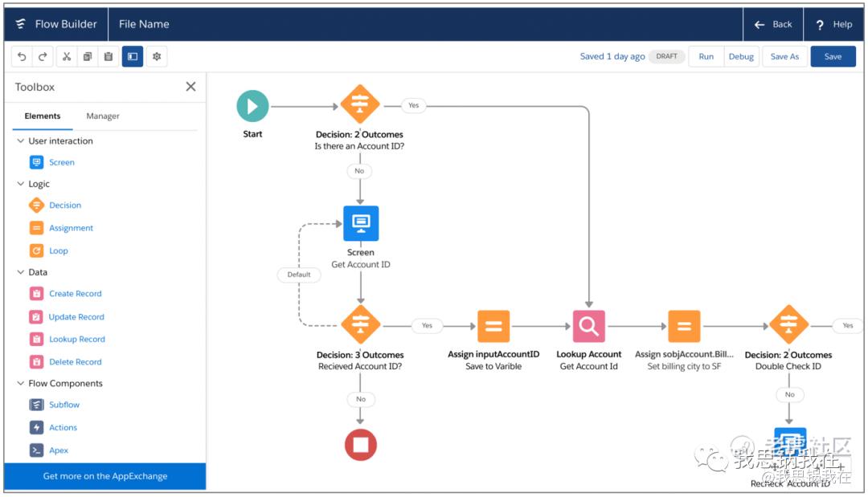This screenshot has width=868, height=497.
Task: Click the 'No' label under 'Is there an Account ID?'
Action: [x=359, y=171]
